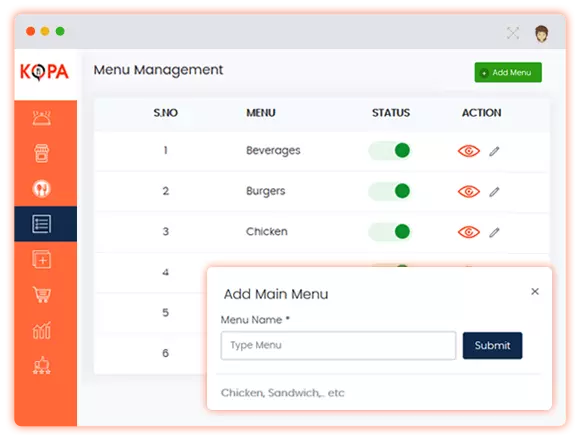Edit the Chicken menu with pencil icon
580x436 pixels.
click(x=495, y=232)
